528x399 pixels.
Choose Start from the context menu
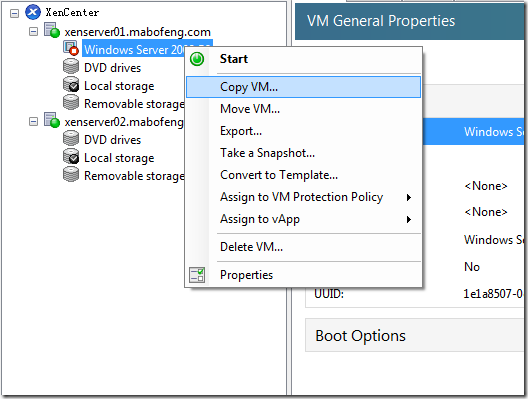(x=303, y=59)
